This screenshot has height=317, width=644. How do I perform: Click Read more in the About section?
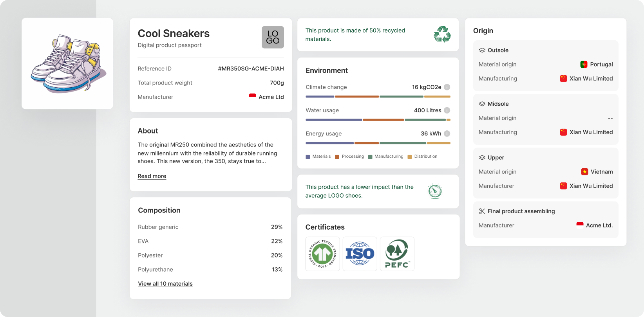(152, 176)
